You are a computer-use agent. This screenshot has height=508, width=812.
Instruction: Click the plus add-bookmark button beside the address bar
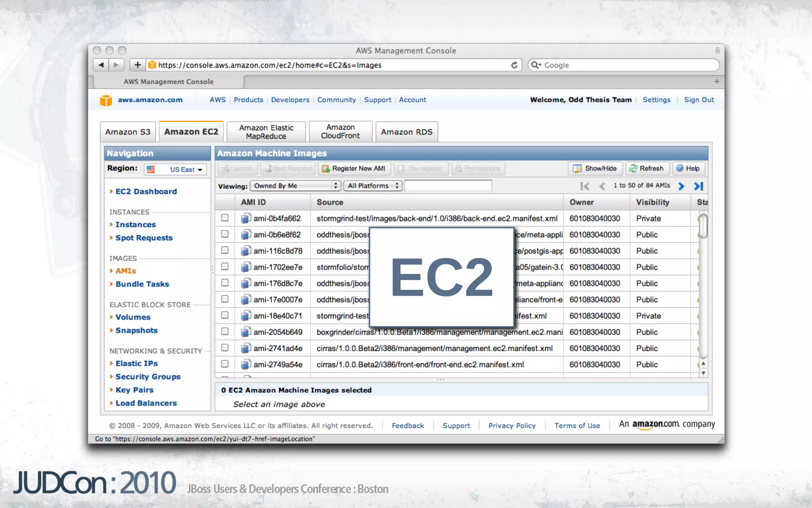(x=138, y=65)
